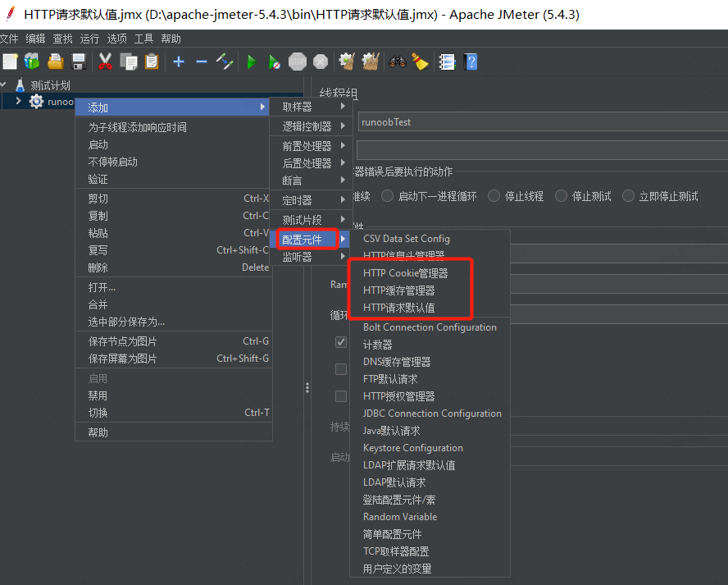Click the Toggle enable/disable icon
728x585 pixels.
pyautogui.click(x=225, y=62)
